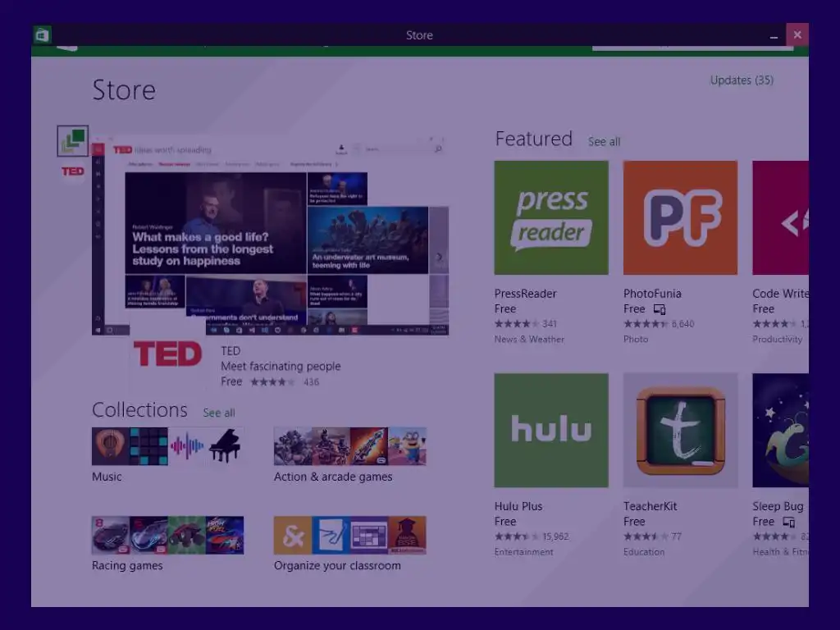Click the Featured section heading
The width and height of the screenshot is (840, 630).
(533, 139)
